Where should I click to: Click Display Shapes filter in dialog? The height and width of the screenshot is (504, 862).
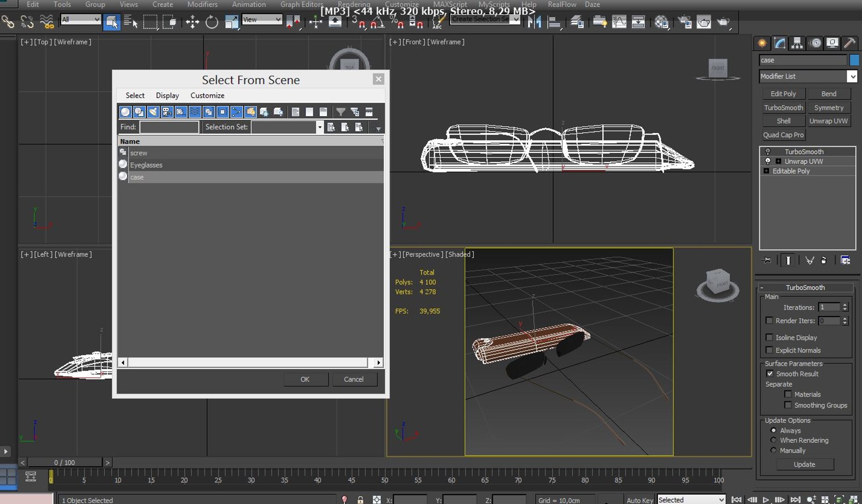tap(139, 112)
